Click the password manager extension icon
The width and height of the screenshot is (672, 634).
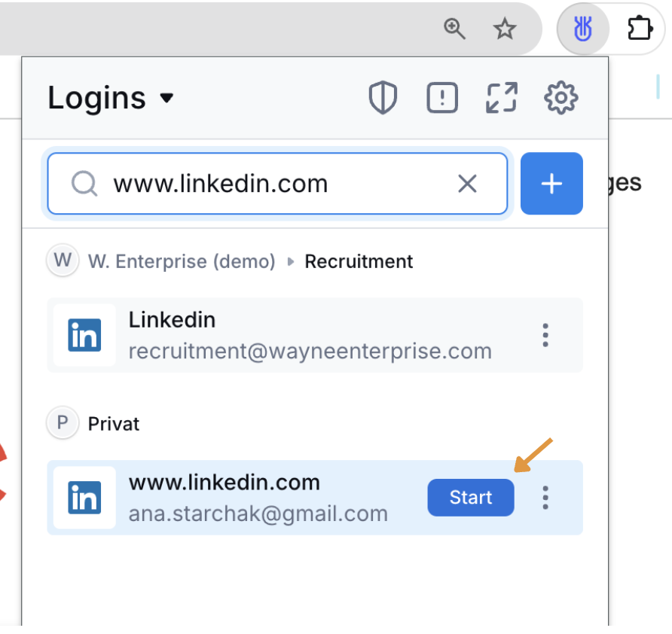[583, 29]
